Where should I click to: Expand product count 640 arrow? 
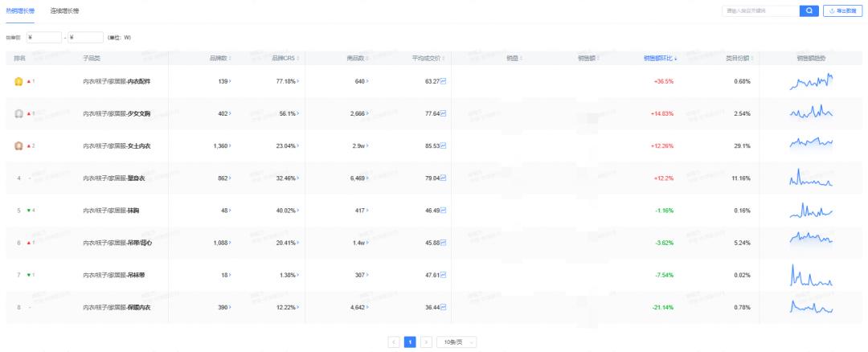click(367, 81)
